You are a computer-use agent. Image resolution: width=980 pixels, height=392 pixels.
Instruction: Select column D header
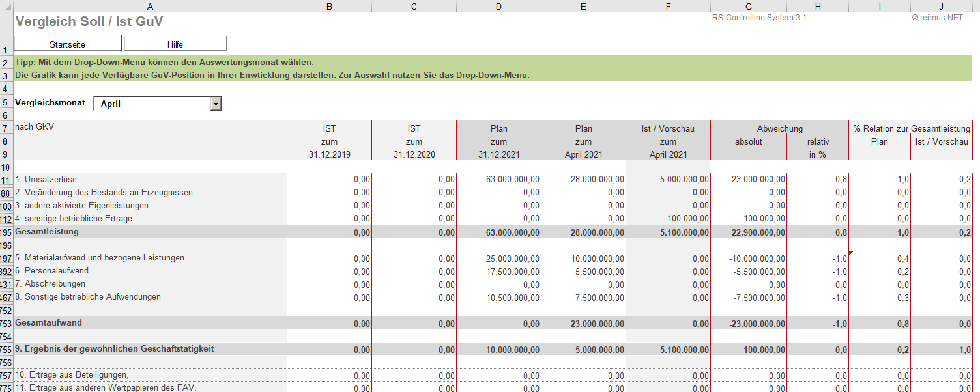[498, 7]
